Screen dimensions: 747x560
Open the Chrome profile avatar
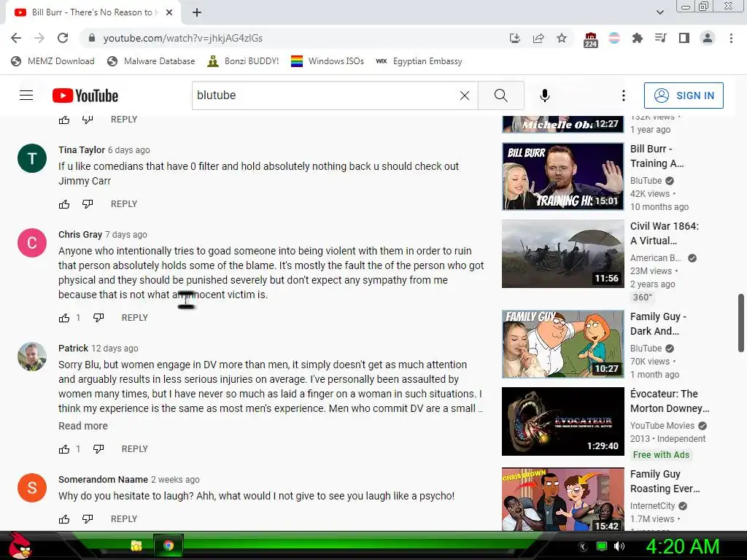[708, 38]
